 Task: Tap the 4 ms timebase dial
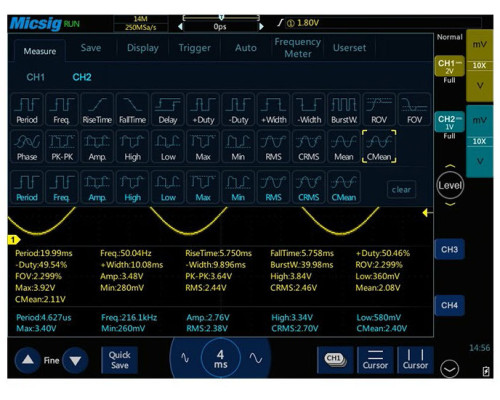tap(220, 358)
